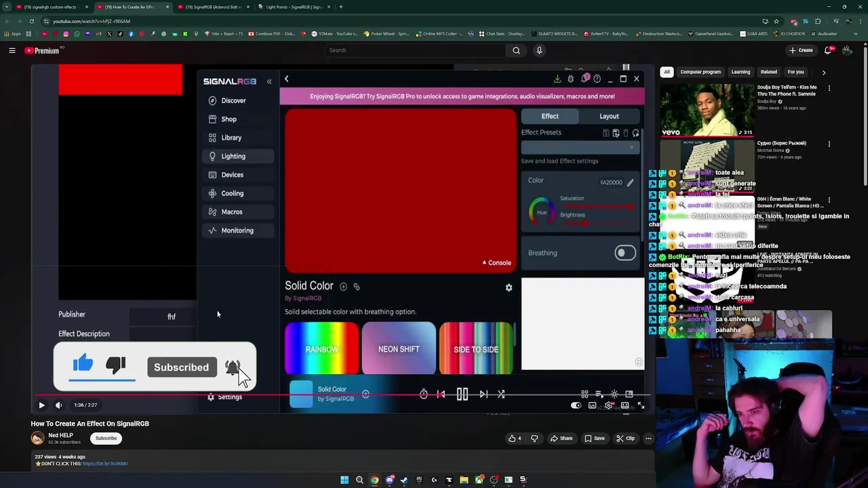Open the Shop section in SignalRGB
This screenshot has height=488, width=868.
pyautogui.click(x=237, y=119)
